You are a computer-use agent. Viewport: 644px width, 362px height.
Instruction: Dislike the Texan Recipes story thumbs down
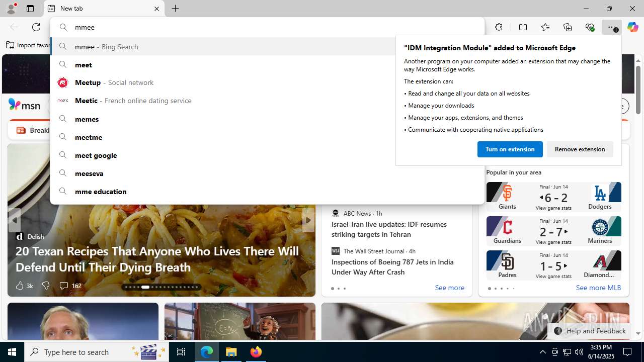coord(46,286)
